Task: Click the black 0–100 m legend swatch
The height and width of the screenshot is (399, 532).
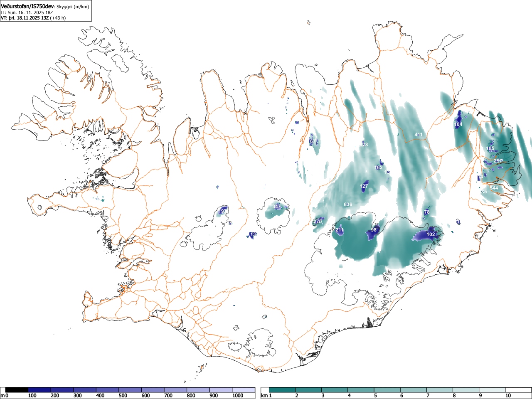Action: [x=17, y=390]
